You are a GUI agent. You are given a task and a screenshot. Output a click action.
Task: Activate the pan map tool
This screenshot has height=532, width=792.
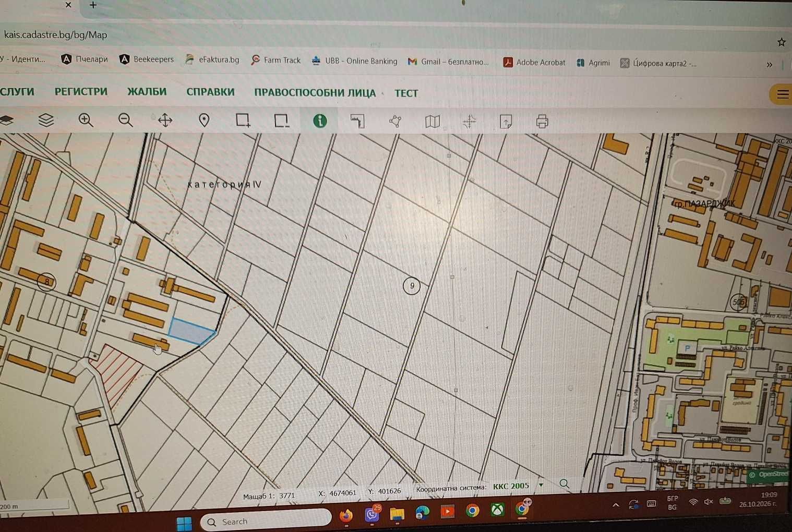[165, 120]
